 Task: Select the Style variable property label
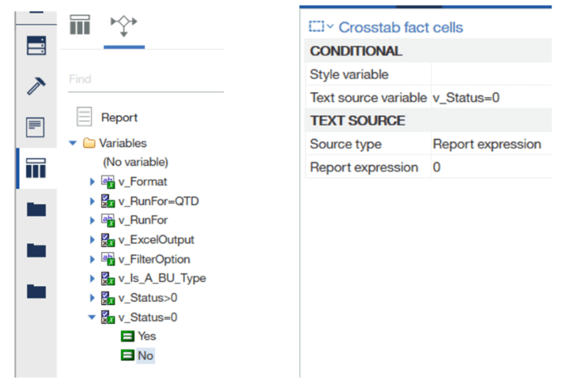(349, 74)
